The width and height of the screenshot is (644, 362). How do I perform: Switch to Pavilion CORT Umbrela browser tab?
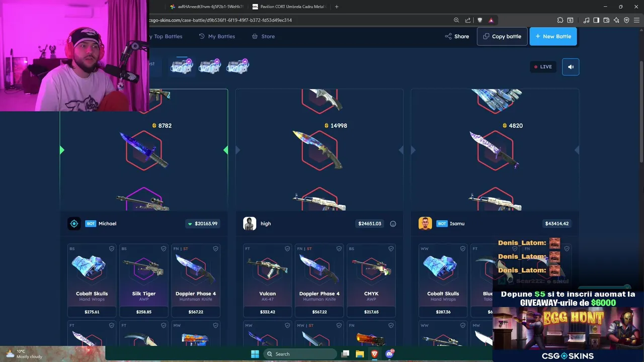[x=289, y=7]
